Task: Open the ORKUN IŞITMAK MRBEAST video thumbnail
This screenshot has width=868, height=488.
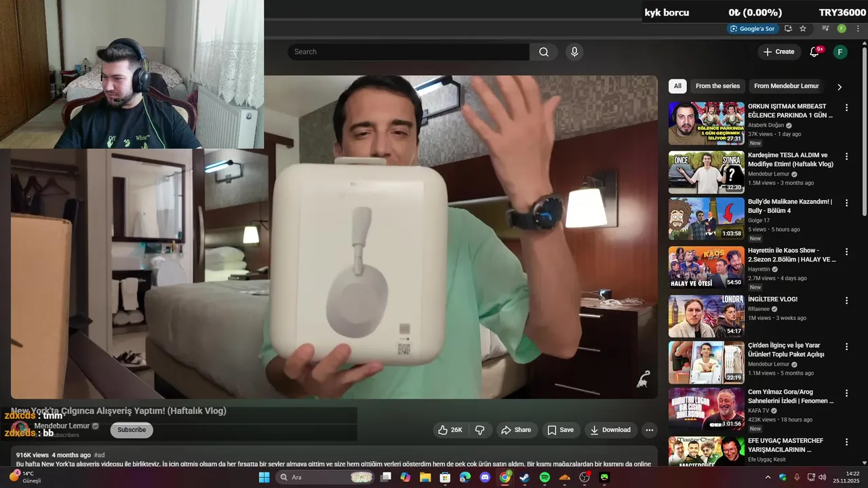Action: pyautogui.click(x=707, y=123)
